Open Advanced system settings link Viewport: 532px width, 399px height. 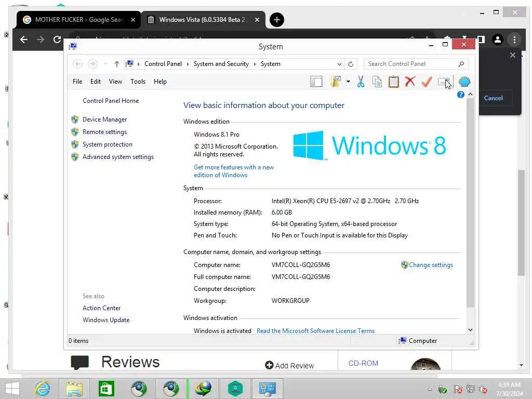[118, 157]
